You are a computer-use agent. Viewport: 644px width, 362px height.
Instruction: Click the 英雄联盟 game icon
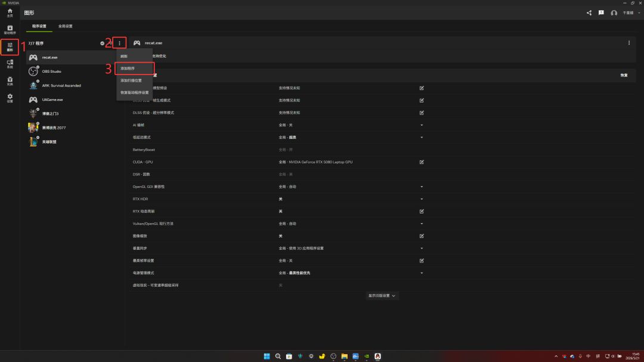[33, 142]
